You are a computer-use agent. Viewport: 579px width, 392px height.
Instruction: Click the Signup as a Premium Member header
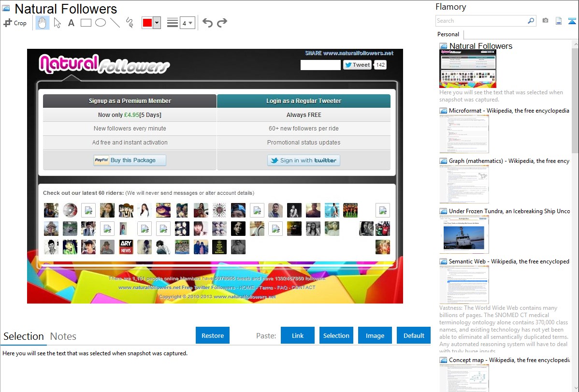(x=130, y=101)
